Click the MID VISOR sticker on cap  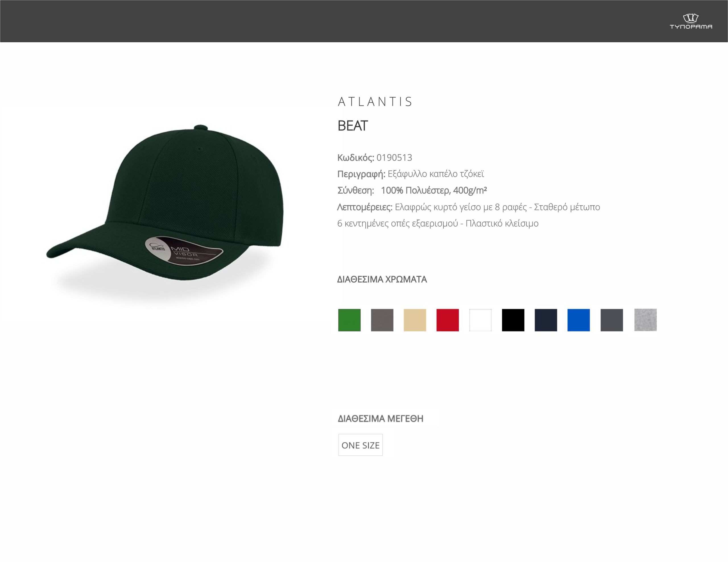(184, 250)
